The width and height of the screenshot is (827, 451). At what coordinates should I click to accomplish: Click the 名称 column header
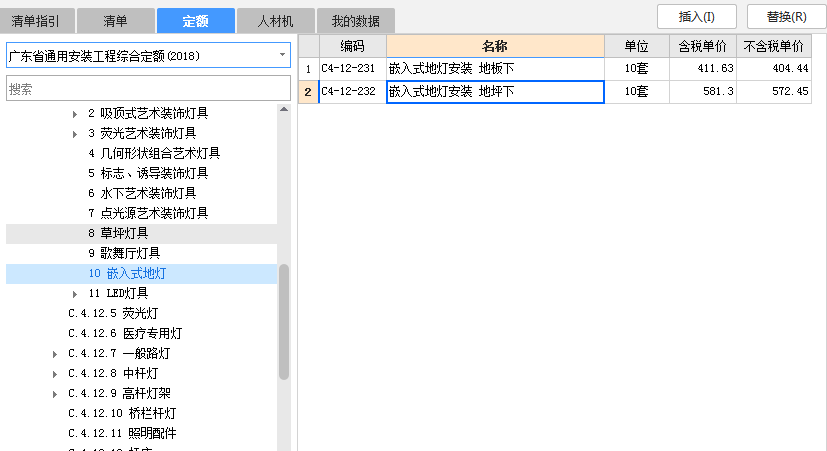point(495,46)
